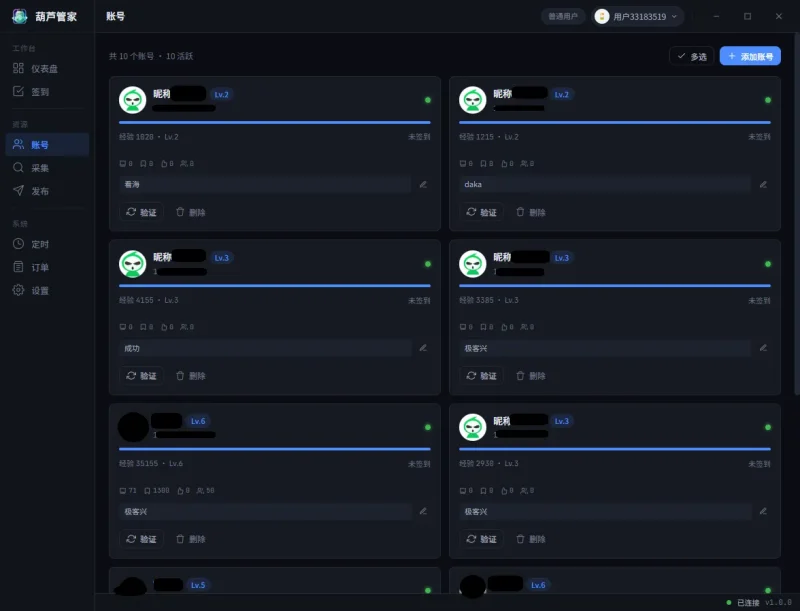Viewport: 800px width, 611px height.
Task: Click 经验 4155 · Lv.3 text
Action: pyautogui.click(x=148, y=300)
